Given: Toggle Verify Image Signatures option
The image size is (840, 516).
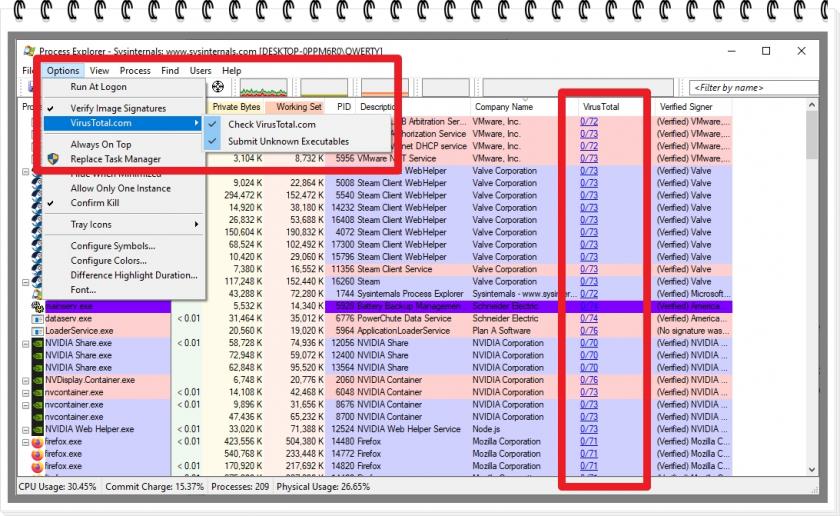Looking at the screenshot, I should pyautogui.click(x=118, y=108).
